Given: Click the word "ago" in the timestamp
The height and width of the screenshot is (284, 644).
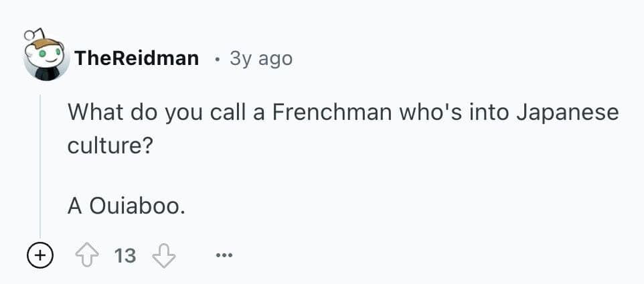Looking at the screenshot, I should coord(275,59).
